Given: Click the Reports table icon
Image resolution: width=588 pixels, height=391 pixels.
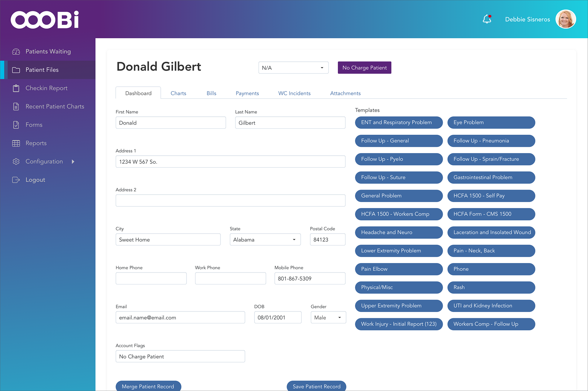Looking at the screenshot, I should click(16, 143).
